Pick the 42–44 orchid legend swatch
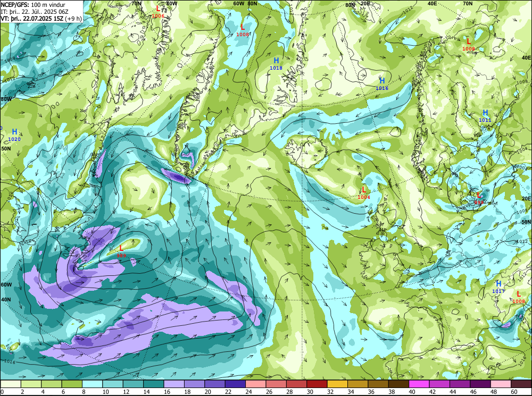 439,384
